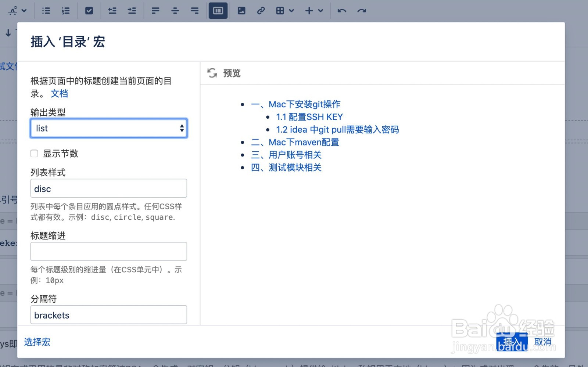Image resolution: width=588 pixels, height=367 pixels.
Task: Cancel the dialog via 取消
Action: pyautogui.click(x=543, y=341)
